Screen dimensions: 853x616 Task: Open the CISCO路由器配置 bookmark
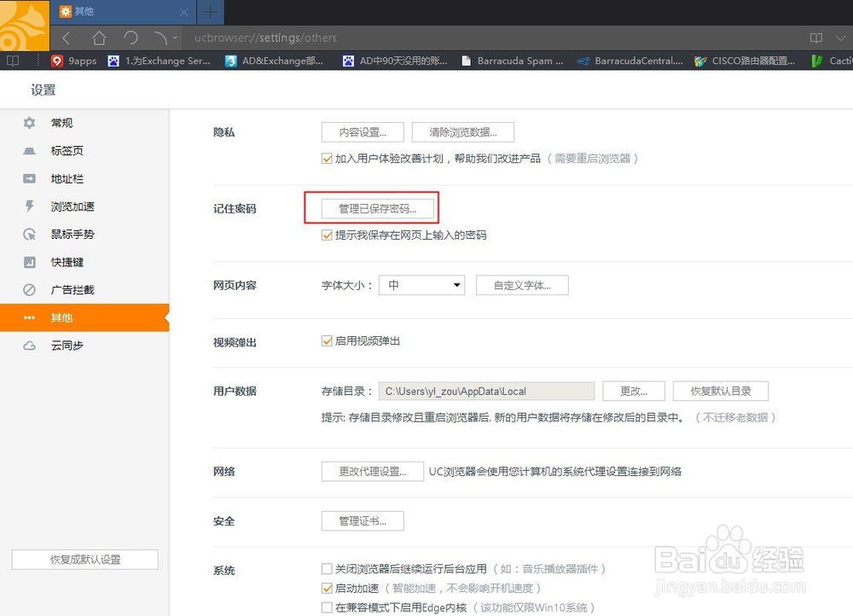(x=746, y=61)
